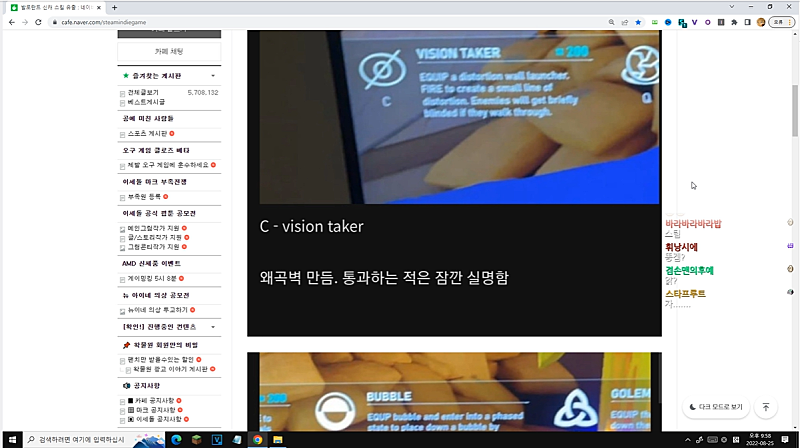The image size is (800, 448).
Task: Click the address bar URL
Action: [x=104, y=22]
